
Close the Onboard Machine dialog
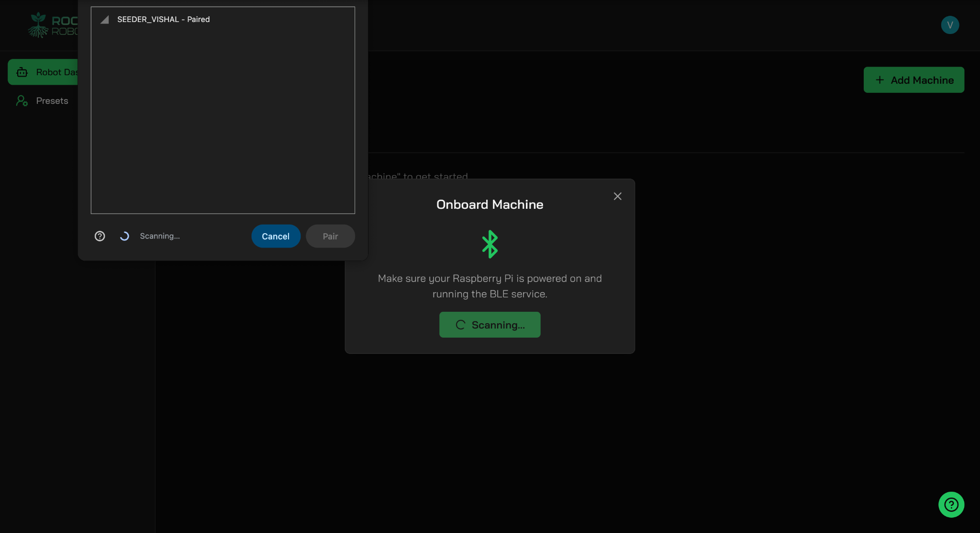(x=617, y=196)
